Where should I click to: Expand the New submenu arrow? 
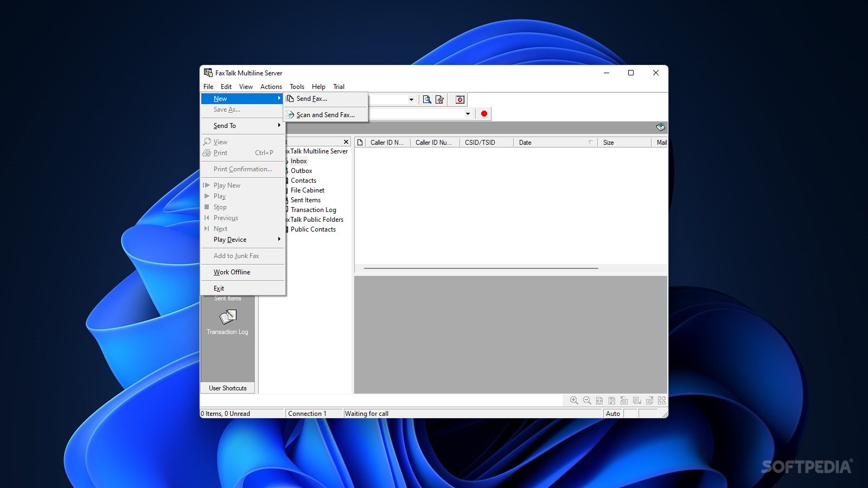pos(279,98)
